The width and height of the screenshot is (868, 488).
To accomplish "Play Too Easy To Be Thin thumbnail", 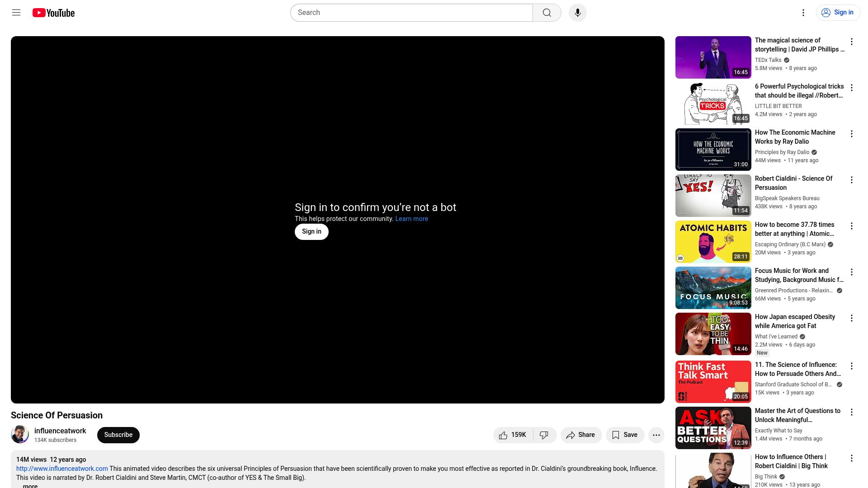I will (x=713, y=334).
